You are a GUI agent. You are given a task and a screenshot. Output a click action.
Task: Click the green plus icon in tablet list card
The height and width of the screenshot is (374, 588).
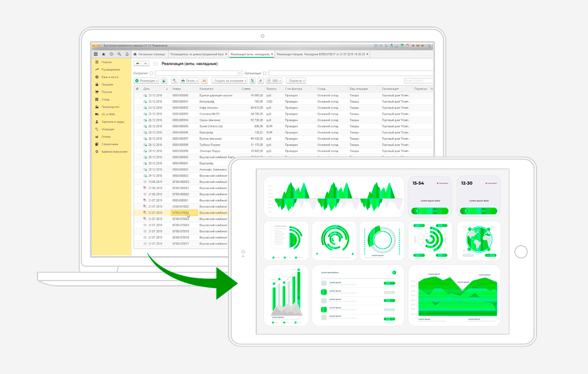[x=394, y=272]
